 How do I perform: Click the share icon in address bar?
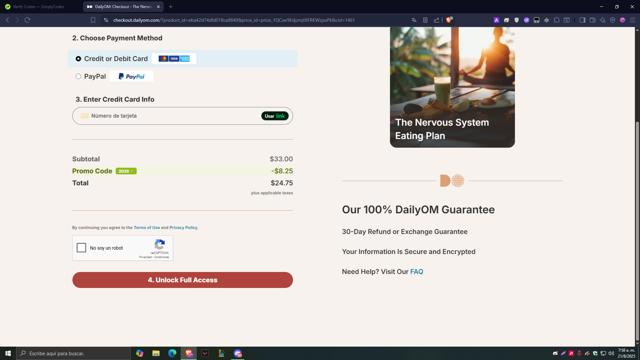(437, 20)
